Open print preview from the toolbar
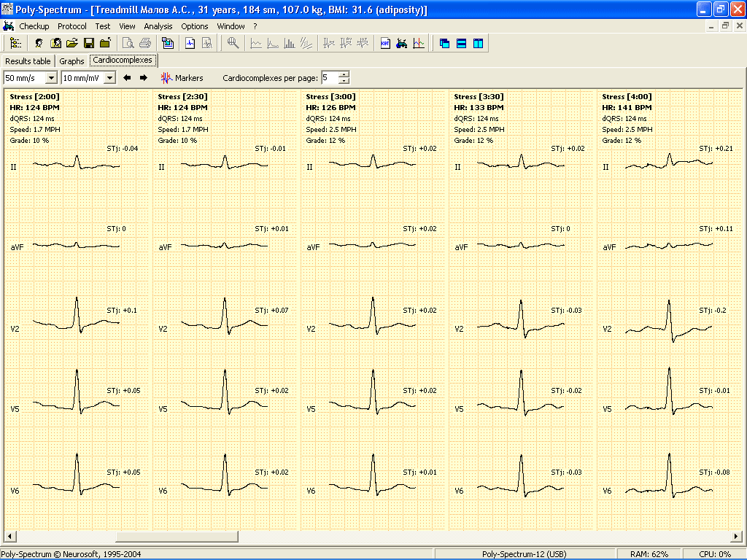Screen dimensions: 747x560 (128, 43)
